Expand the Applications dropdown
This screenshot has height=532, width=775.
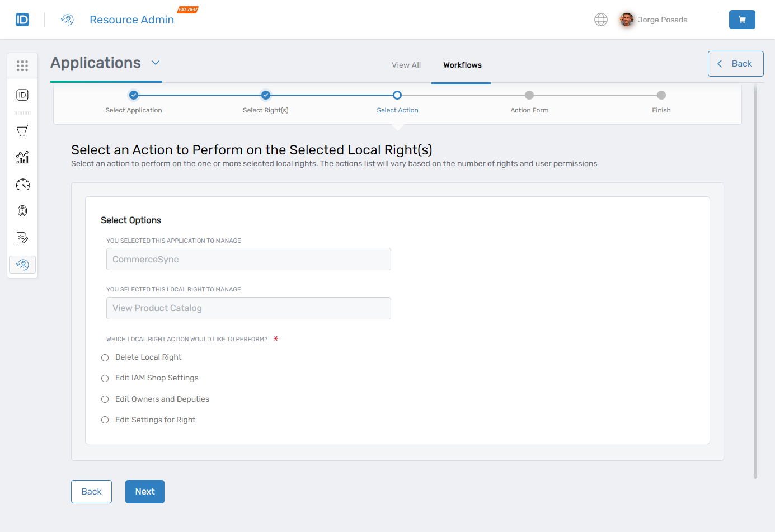tap(156, 63)
